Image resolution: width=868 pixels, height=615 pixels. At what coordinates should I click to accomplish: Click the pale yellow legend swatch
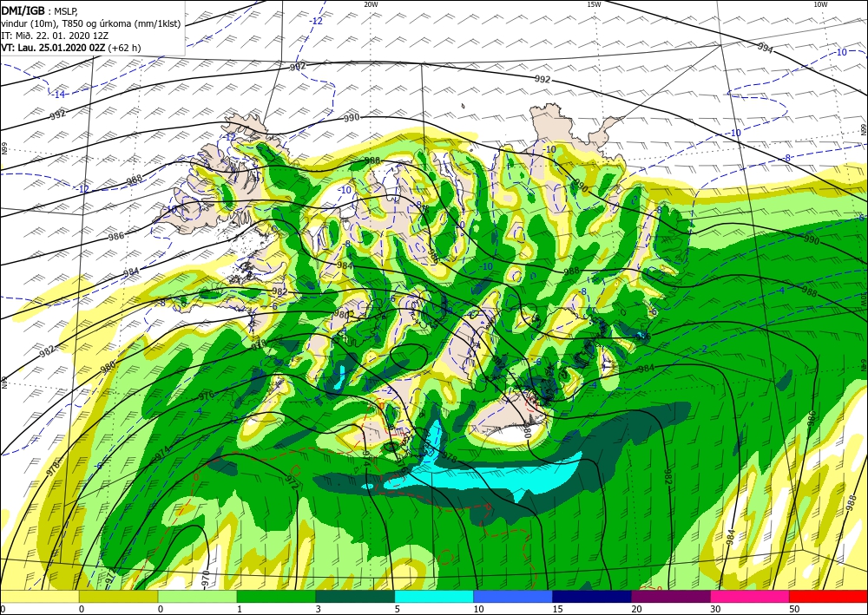pyautogui.click(x=39, y=596)
